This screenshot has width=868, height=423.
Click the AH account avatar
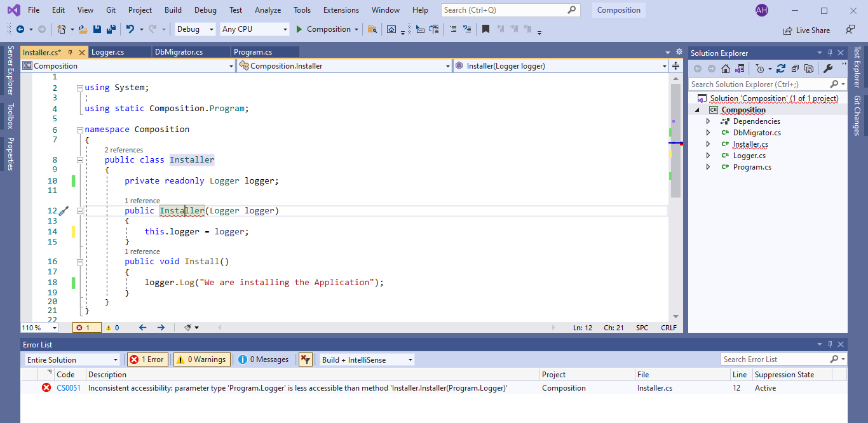point(762,10)
